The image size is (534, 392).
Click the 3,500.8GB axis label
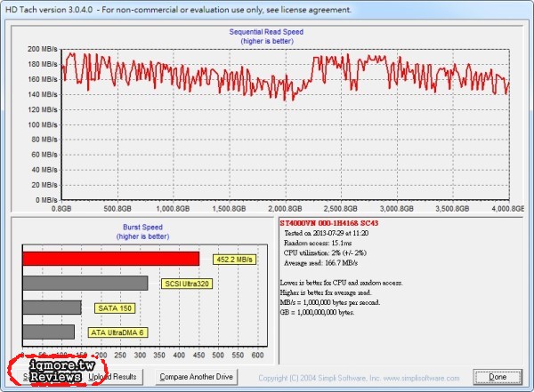click(452, 209)
